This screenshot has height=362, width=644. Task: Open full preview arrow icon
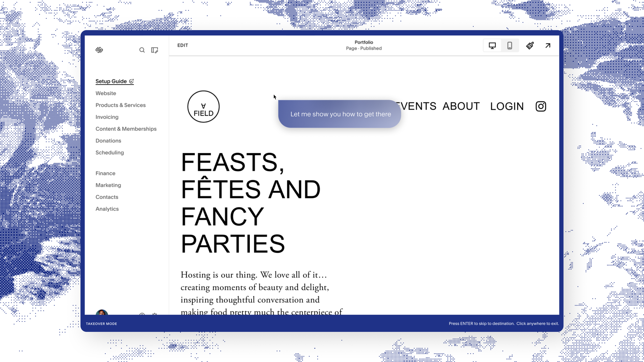point(548,46)
